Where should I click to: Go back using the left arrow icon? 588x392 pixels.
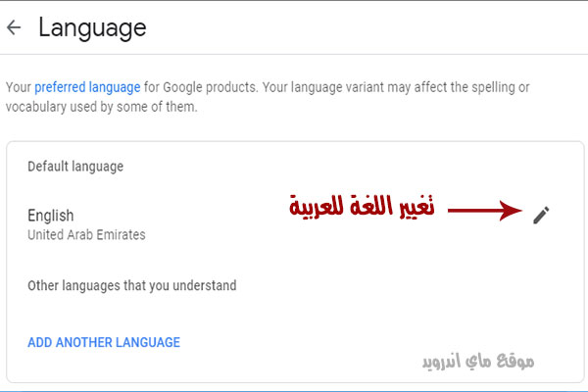click(x=14, y=27)
